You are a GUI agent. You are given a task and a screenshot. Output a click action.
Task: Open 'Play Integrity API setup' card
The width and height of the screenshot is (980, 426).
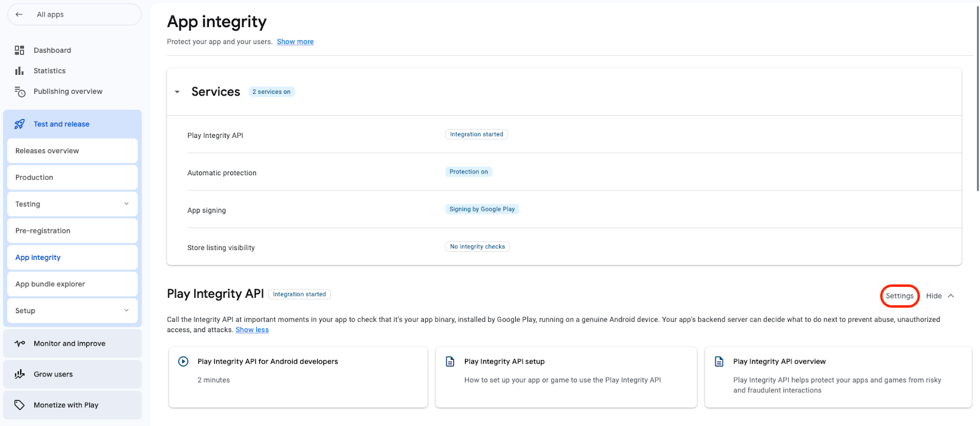566,377
